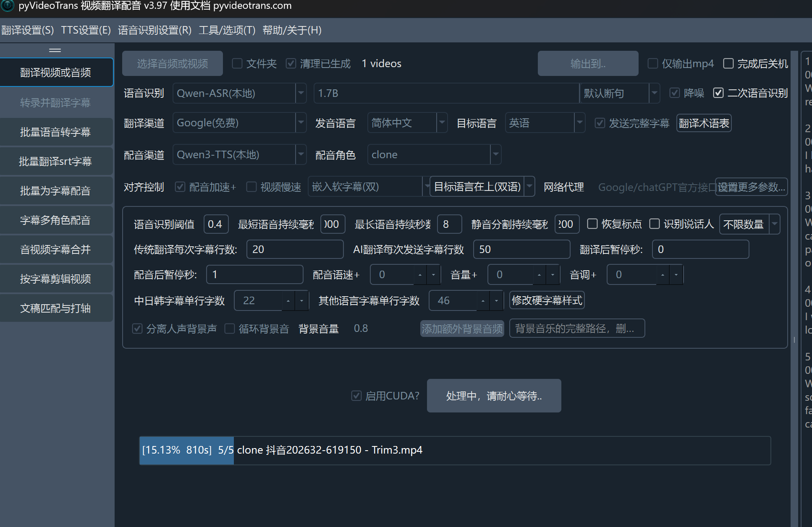
Task: Enable the 识别说话人 checkbox
Action: point(655,224)
